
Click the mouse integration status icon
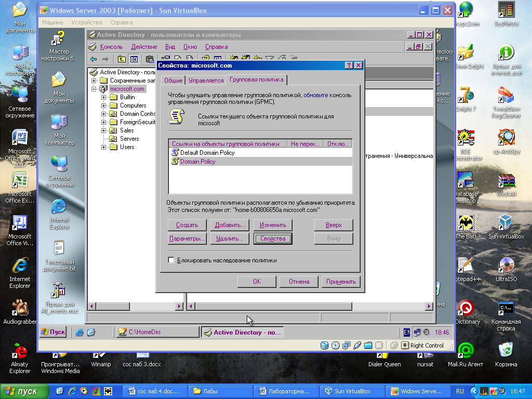coord(394,345)
